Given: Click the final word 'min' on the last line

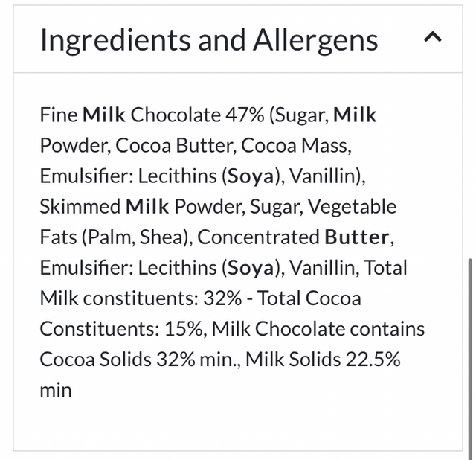Looking at the screenshot, I should [x=56, y=390].
